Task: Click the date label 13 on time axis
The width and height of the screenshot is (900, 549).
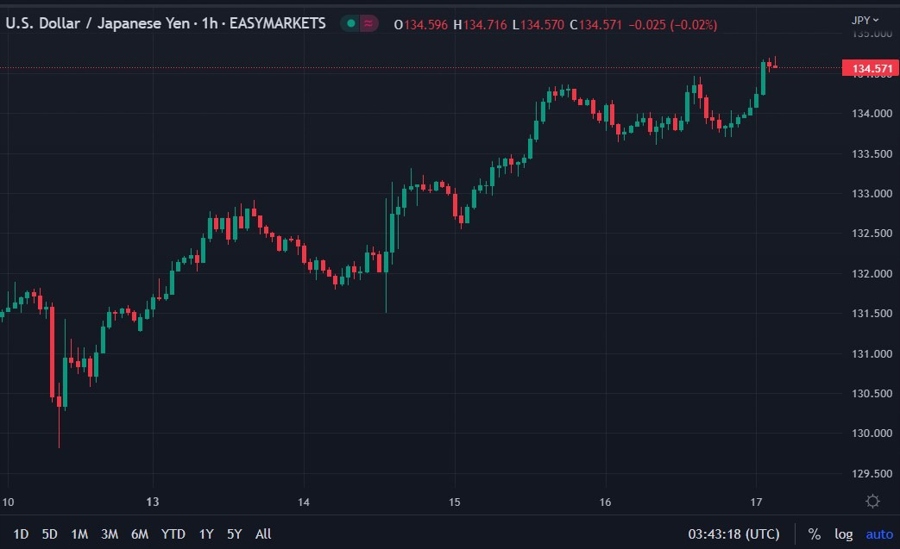Action: 152,502
